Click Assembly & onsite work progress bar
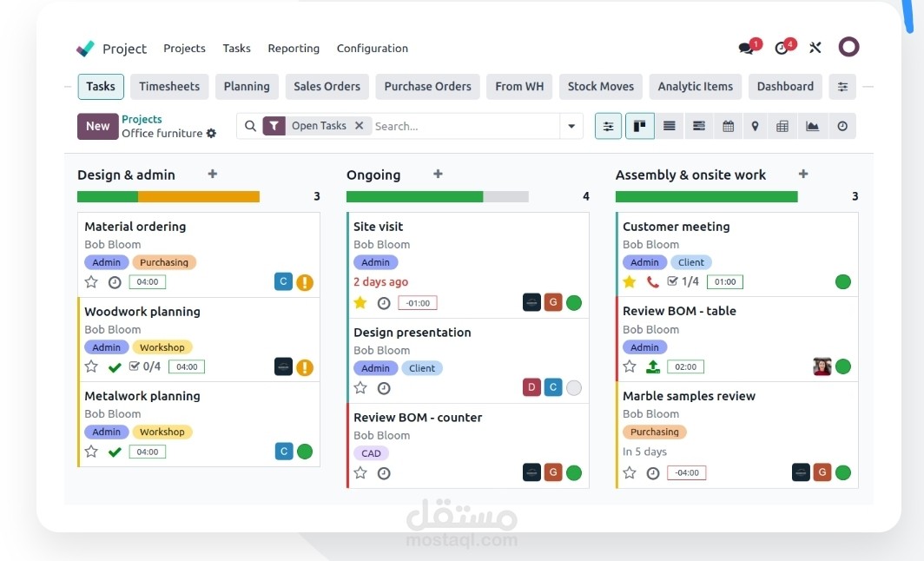 (x=707, y=197)
